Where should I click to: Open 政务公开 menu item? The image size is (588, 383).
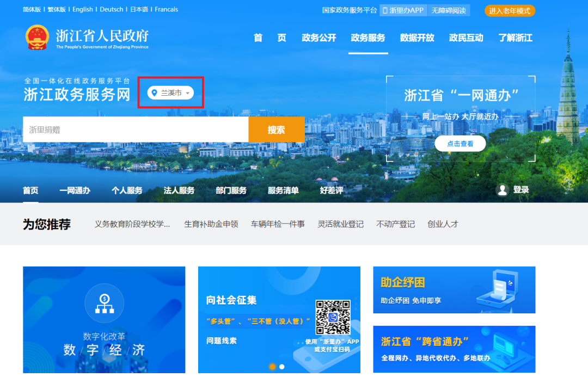click(318, 38)
